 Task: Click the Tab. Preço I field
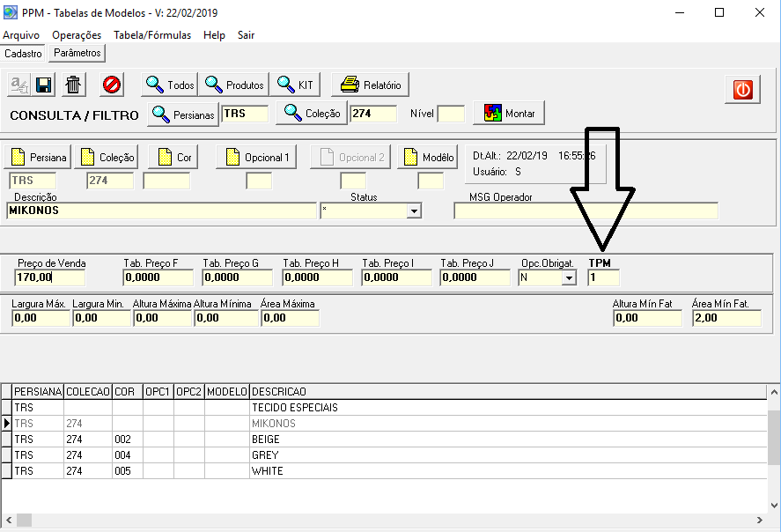[x=396, y=277]
